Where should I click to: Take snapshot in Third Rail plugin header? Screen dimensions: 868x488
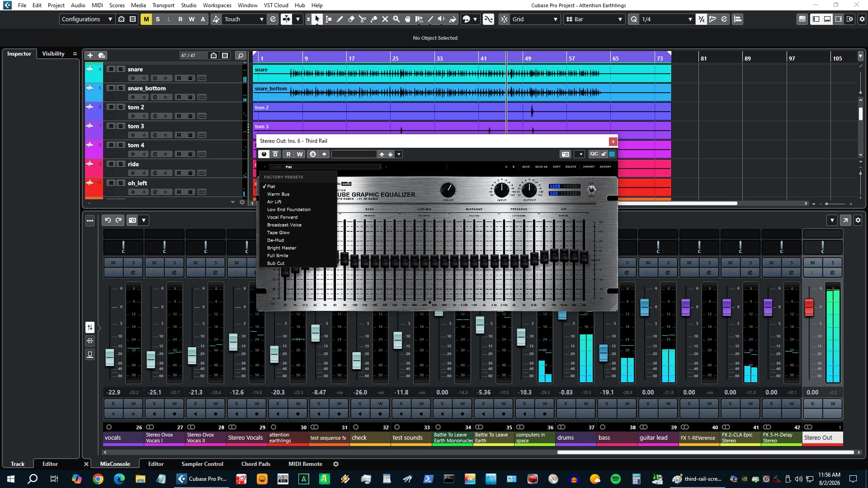pos(566,154)
